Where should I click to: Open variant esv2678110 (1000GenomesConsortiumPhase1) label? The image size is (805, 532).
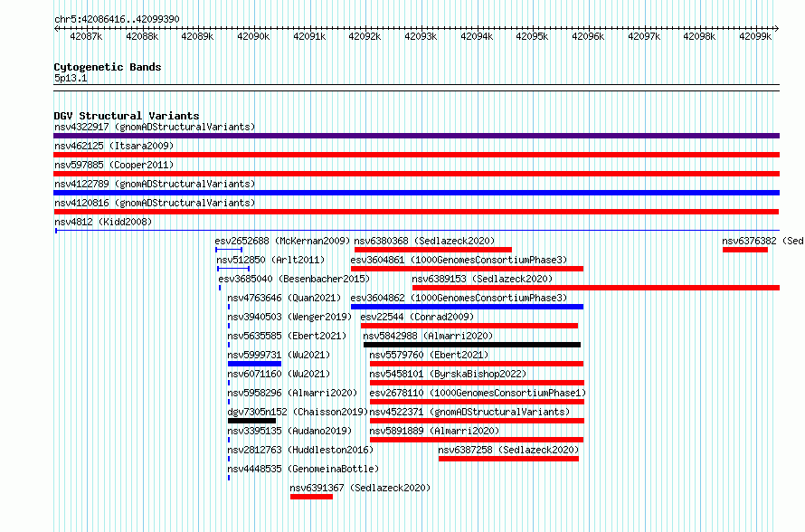(x=478, y=393)
